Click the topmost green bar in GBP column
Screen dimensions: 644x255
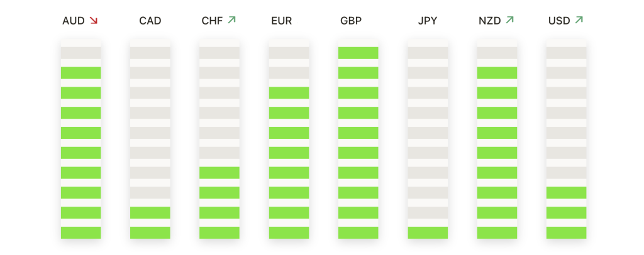pyautogui.click(x=358, y=53)
